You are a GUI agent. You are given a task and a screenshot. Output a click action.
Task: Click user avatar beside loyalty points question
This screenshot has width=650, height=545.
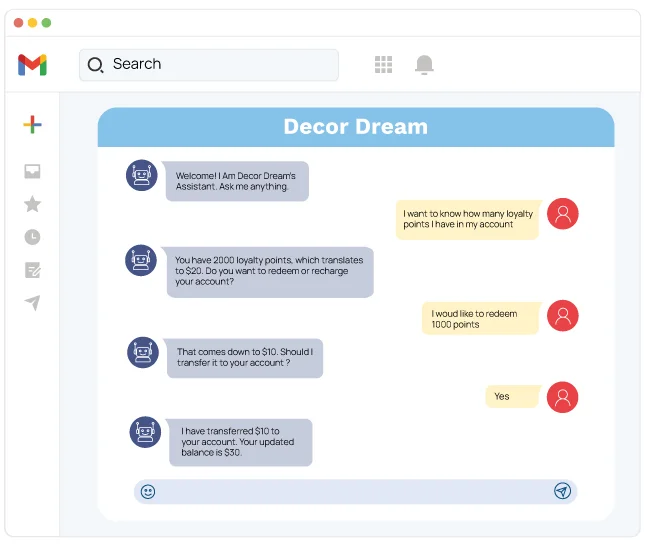563,214
